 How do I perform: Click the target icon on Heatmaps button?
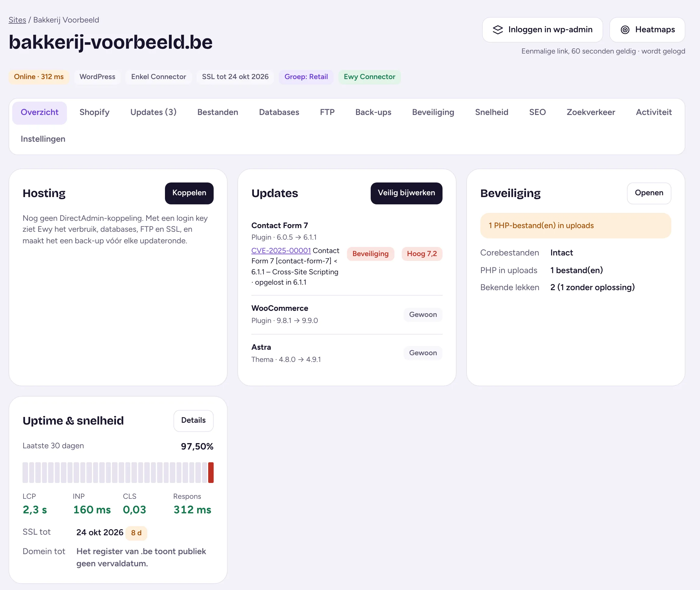point(625,30)
